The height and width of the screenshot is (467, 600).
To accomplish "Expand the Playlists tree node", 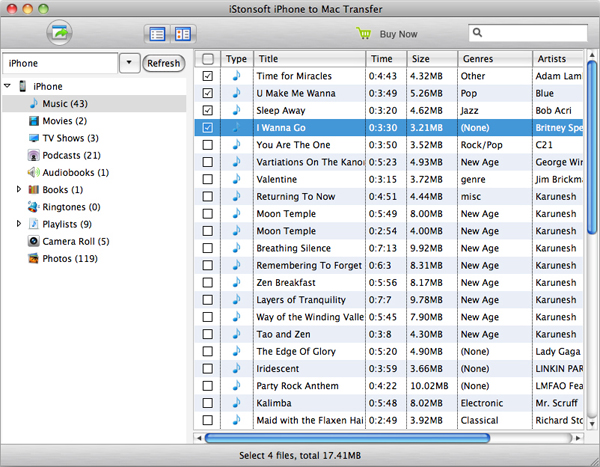I will (19, 224).
